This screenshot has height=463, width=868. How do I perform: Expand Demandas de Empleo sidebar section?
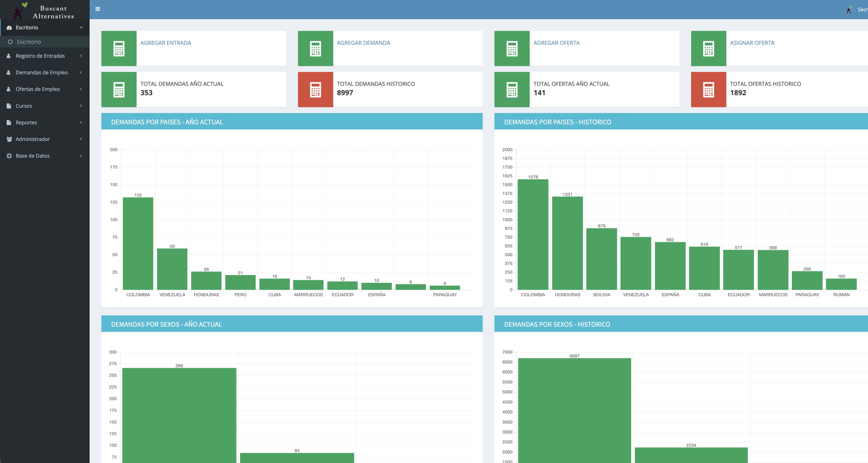[x=41, y=72]
